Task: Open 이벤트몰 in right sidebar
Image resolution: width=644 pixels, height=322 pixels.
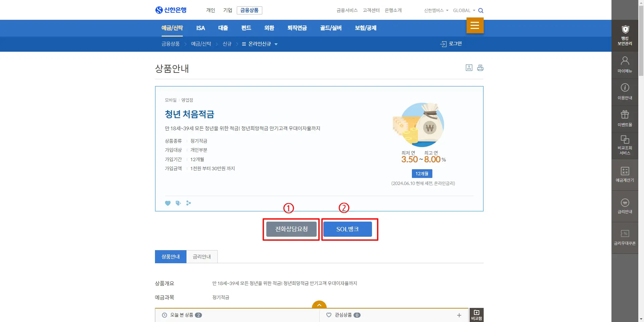Action: 625,119
